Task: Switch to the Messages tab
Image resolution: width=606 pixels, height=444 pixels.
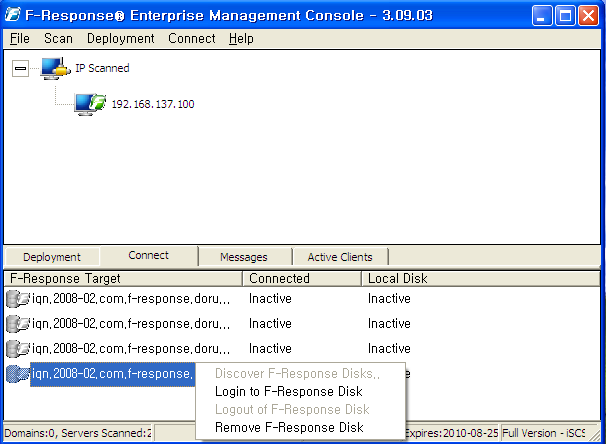Action: (243, 257)
